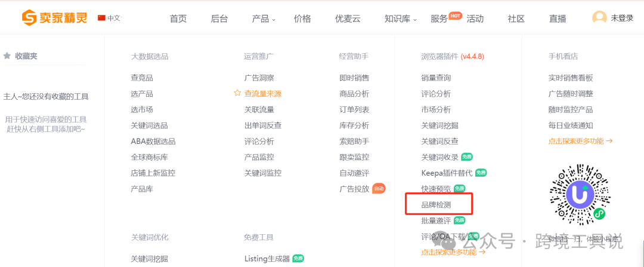Open Listing生成器 free tool

tap(267, 259)
